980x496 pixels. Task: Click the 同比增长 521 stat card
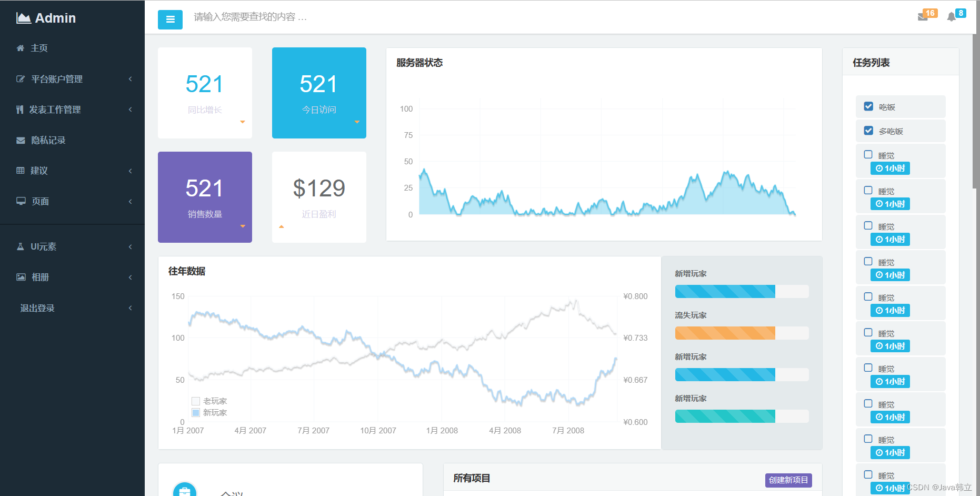205,93
